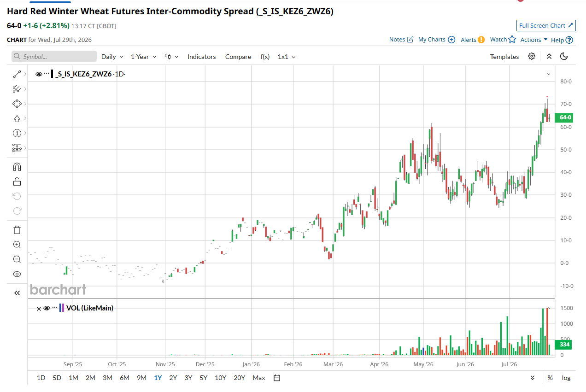Viewport: 586px width, 392px height.
Task: Open the 1-Year range dropdown
Action: pyautogui.click(x=143, y=57)
